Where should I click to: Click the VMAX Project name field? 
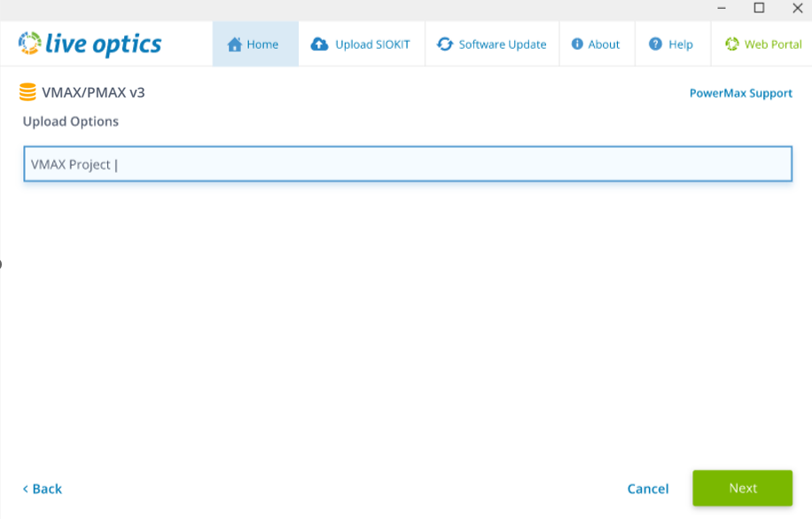point(408,164)
